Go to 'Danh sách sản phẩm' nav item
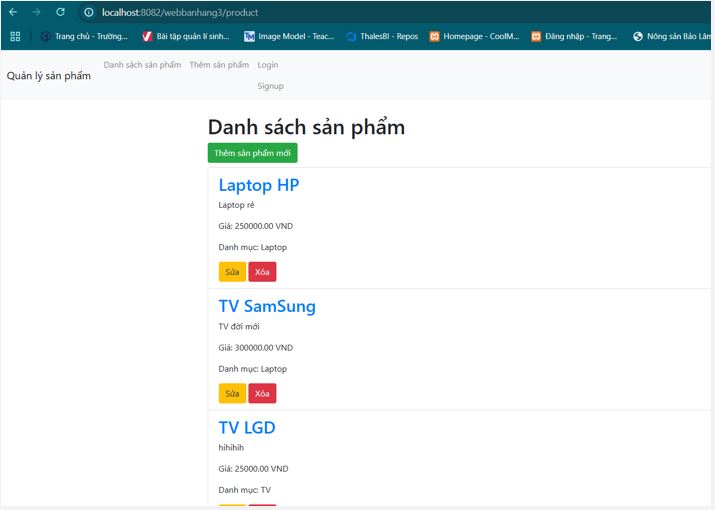715x510 pixels. click(x=142, y=65)
